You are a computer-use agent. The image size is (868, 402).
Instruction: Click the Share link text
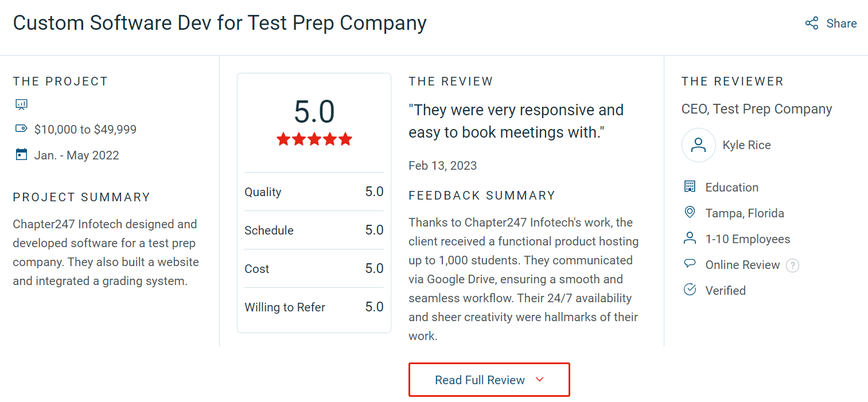click(x=841, y=24)
